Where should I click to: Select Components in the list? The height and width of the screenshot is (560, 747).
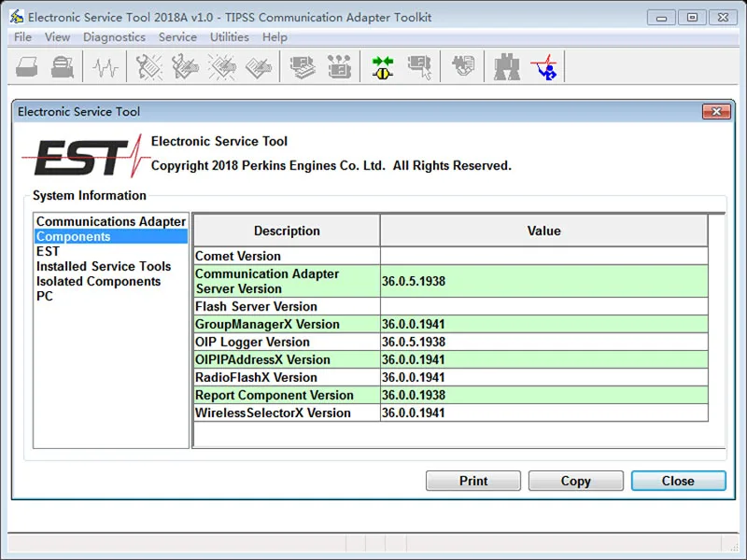110,237
